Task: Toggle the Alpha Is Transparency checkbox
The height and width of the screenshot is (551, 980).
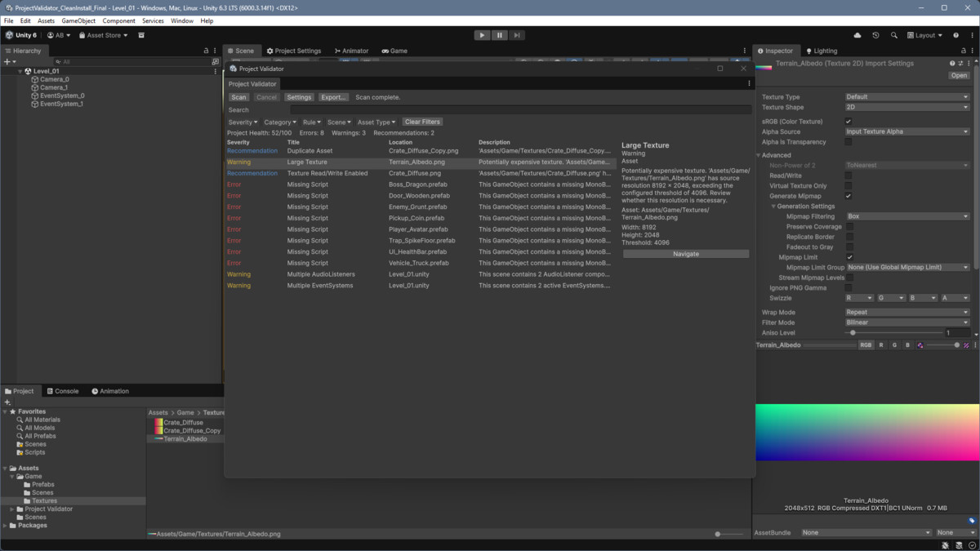Action: point(849,142)
